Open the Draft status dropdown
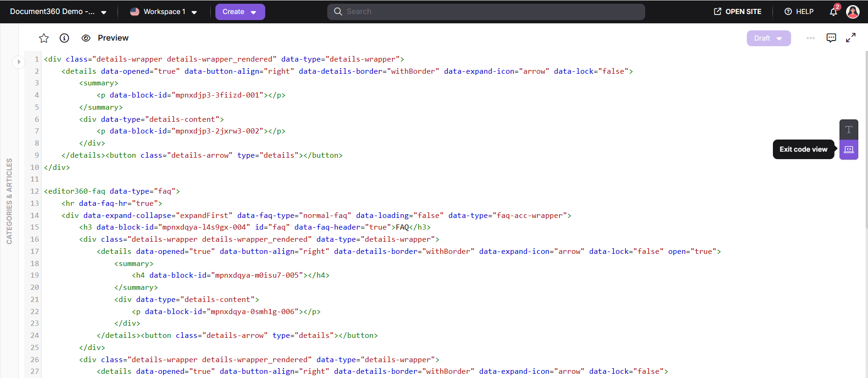The height and width of the screenshot is (378, 868). pyautogui.click(x=769, y=38)
